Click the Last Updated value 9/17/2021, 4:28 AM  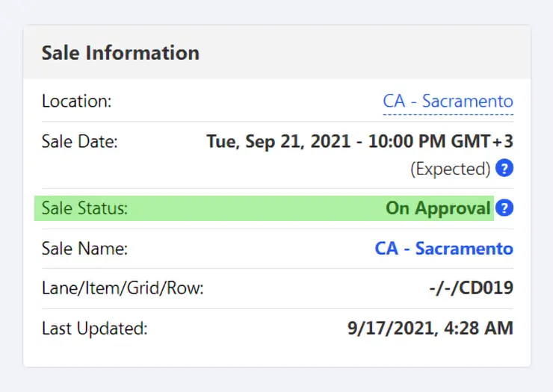click(430, 329)
